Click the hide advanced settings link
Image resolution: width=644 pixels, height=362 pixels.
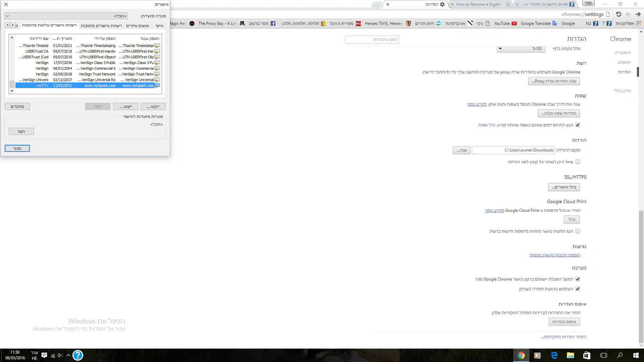pos(563,337)
